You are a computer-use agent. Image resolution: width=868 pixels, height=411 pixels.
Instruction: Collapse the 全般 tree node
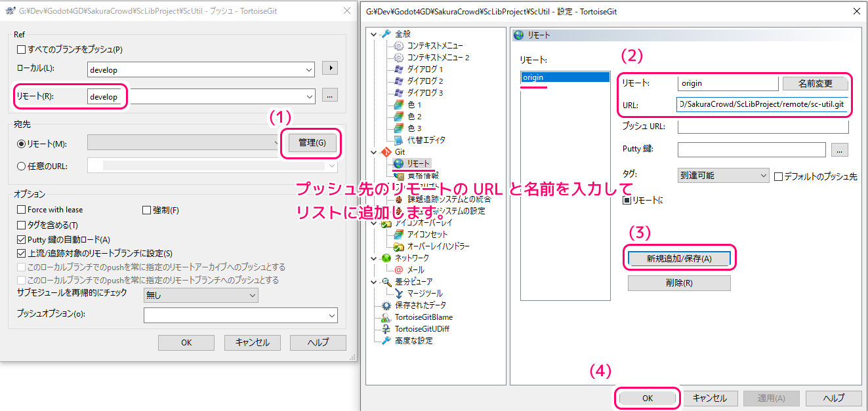tap(374, 34)
